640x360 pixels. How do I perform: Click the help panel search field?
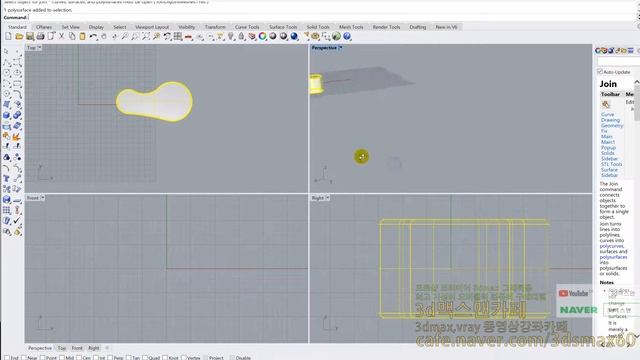pyautogui.click(x=618, y=61)
